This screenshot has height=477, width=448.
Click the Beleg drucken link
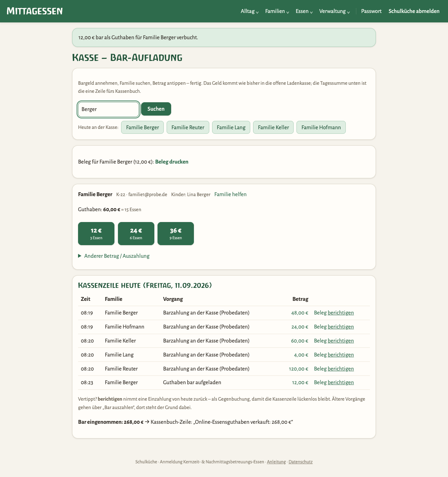pyautogui.click(x=172, y=162)
